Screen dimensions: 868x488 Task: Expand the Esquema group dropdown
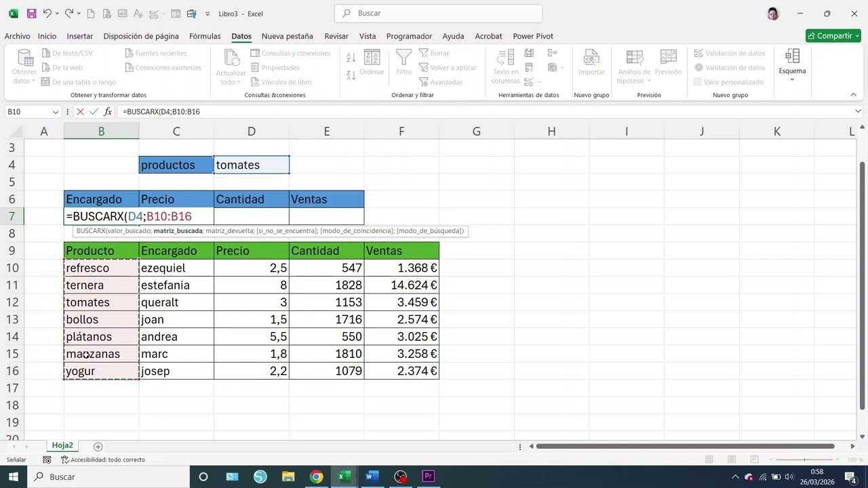[x=792, y=79]
